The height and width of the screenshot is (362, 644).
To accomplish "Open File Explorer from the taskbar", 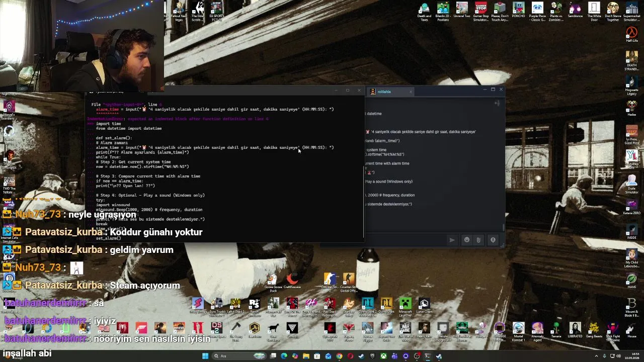I will [306, 356].
